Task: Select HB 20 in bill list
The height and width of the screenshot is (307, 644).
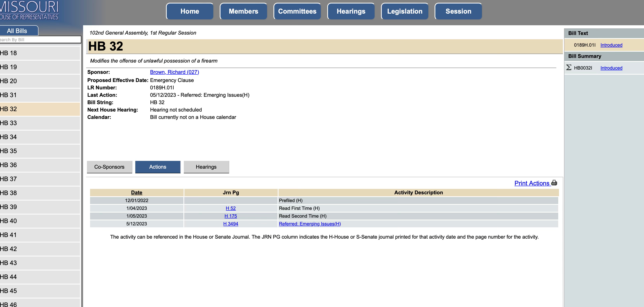Action: click(x=40, y=81)
